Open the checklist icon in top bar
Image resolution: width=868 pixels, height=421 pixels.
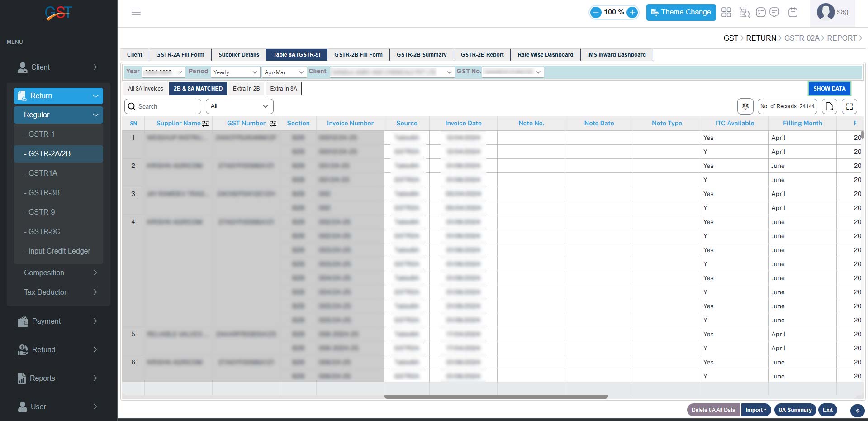tap(761, 12)
